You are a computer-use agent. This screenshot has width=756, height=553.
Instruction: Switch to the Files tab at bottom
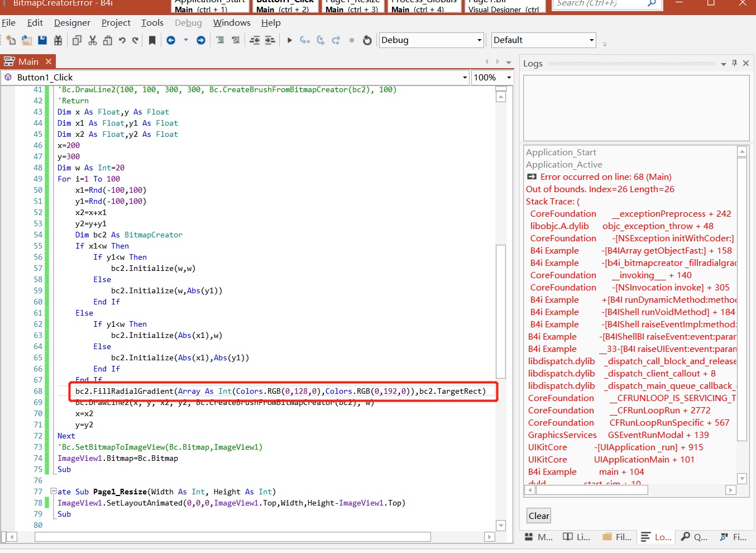pyautogui.click(x=618, y=537)
